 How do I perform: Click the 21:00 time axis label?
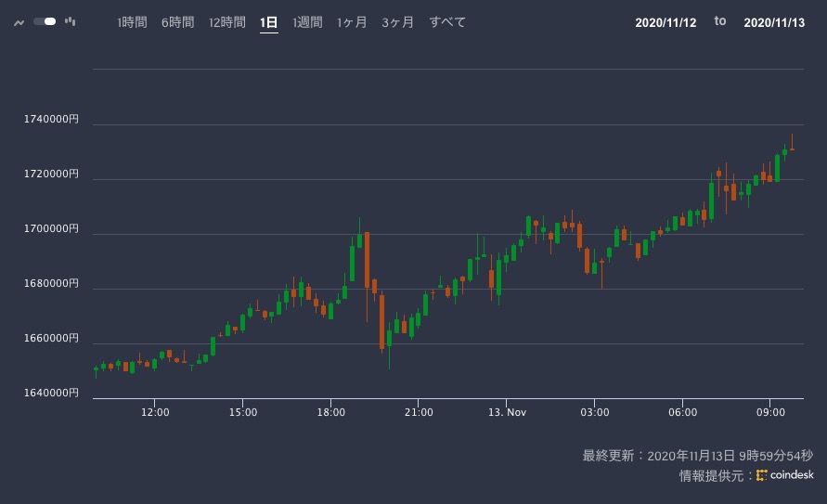coord(419,410)
